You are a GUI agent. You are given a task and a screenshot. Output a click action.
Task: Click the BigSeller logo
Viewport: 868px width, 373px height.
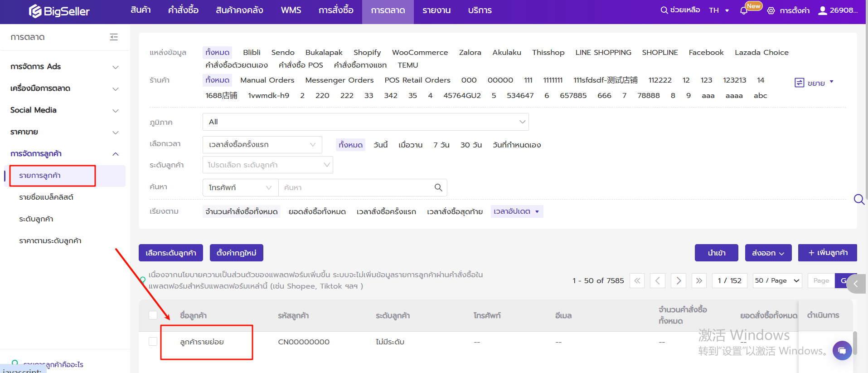coord(59,11)
